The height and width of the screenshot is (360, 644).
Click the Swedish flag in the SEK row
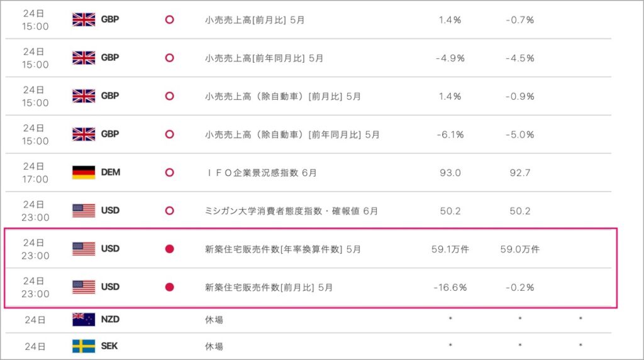pos(84,346)
